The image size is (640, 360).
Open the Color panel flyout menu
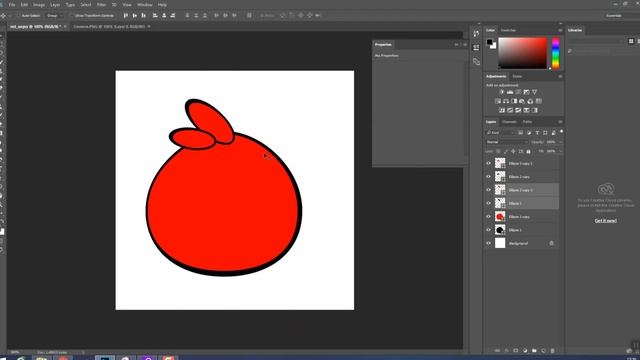point(560,30)
